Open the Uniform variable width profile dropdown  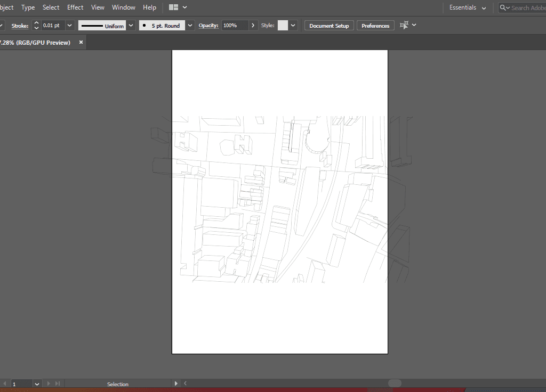pyautogui.click(x=131, y=26)
